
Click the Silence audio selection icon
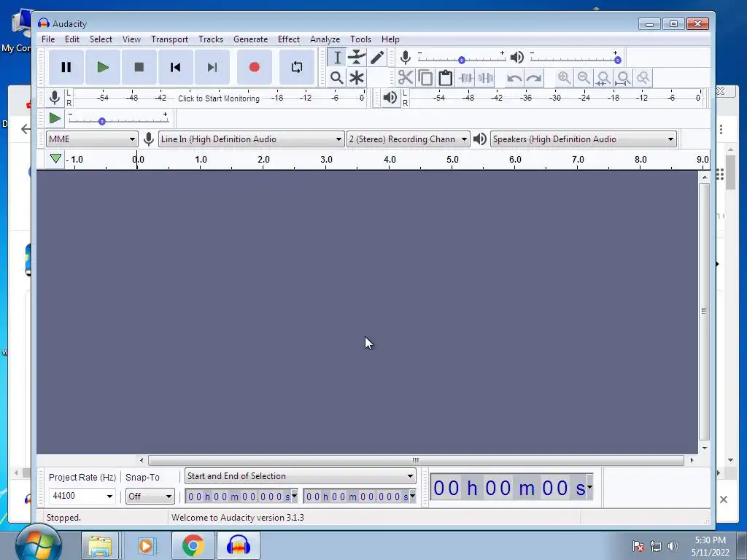pyautogui.click(x=485, y=77)
